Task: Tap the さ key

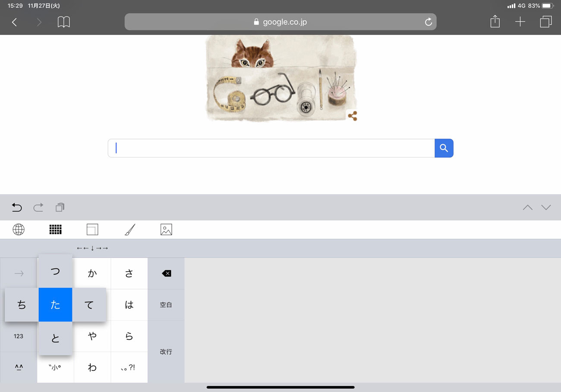Action: pyautogui.click(x=129, y=273)
